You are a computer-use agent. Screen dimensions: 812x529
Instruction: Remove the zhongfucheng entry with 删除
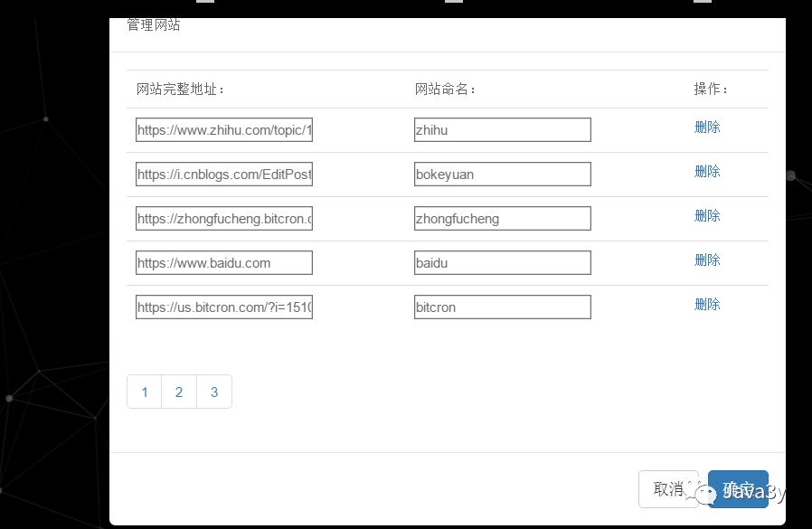707,215
